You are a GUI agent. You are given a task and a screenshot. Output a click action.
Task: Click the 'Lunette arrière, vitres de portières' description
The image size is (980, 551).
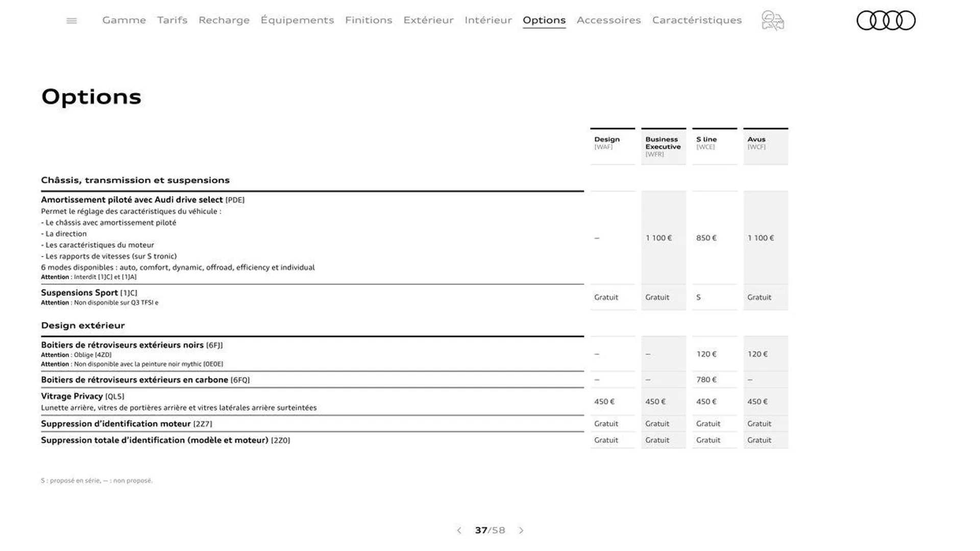179,408
